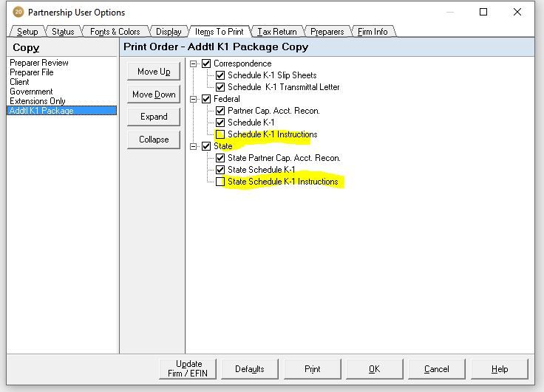Enable the Schedule K-1 Instructions checkbox

point(220,134)
